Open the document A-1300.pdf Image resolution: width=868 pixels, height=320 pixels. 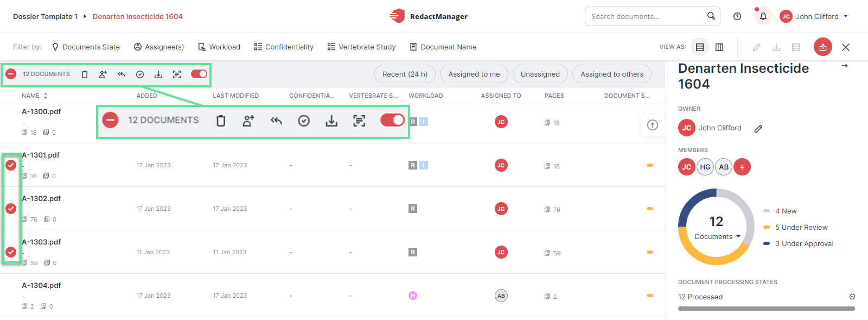coord(41,111)
